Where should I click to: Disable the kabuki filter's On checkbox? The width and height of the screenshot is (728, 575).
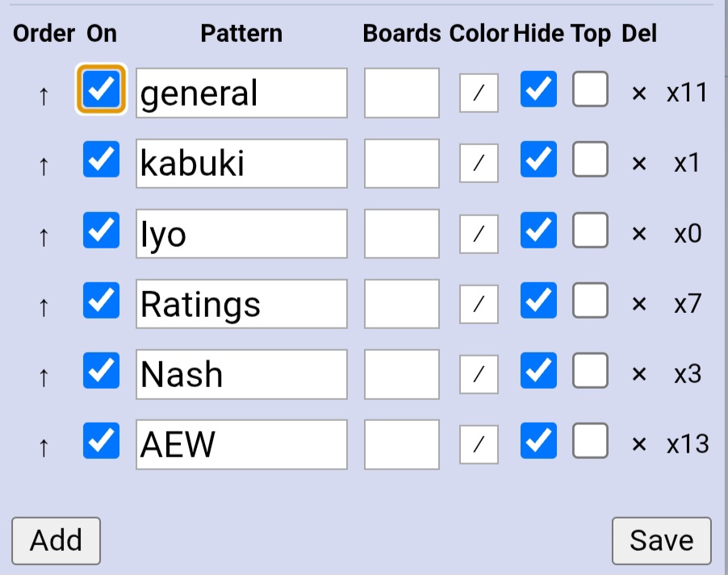tap(101, 160)
